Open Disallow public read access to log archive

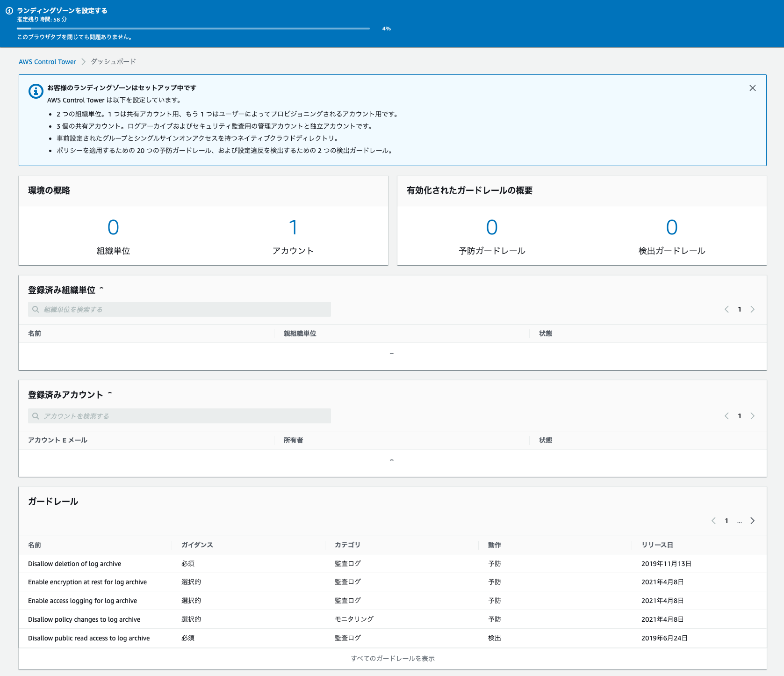click(x=89, y=638)
